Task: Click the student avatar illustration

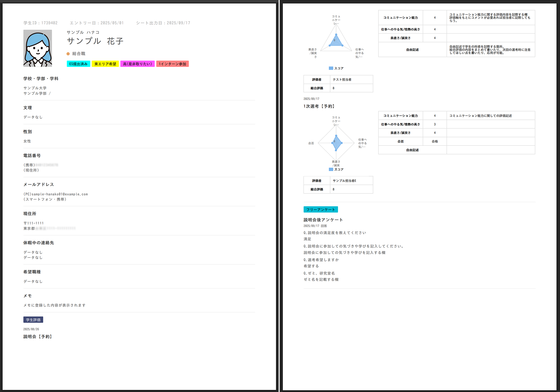Action: (x=38, y=48)
